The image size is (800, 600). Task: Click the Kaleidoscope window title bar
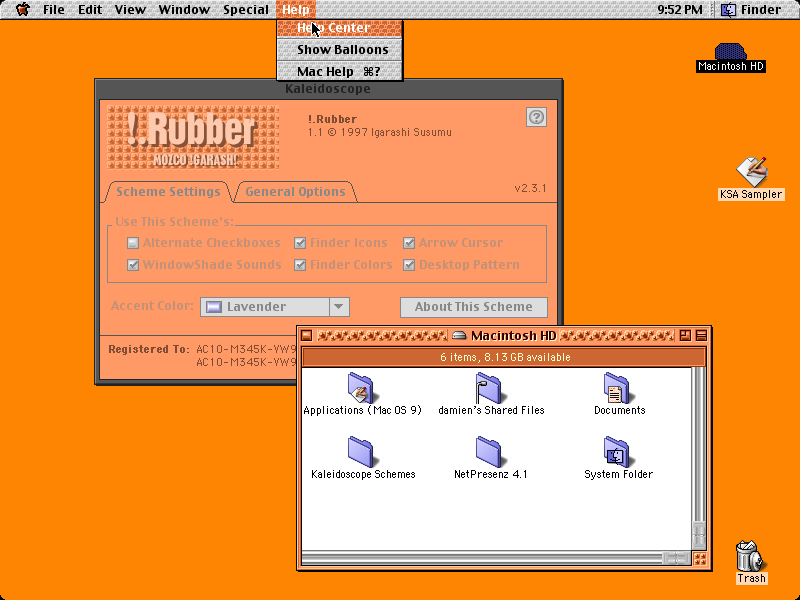[x=329, y=89]
